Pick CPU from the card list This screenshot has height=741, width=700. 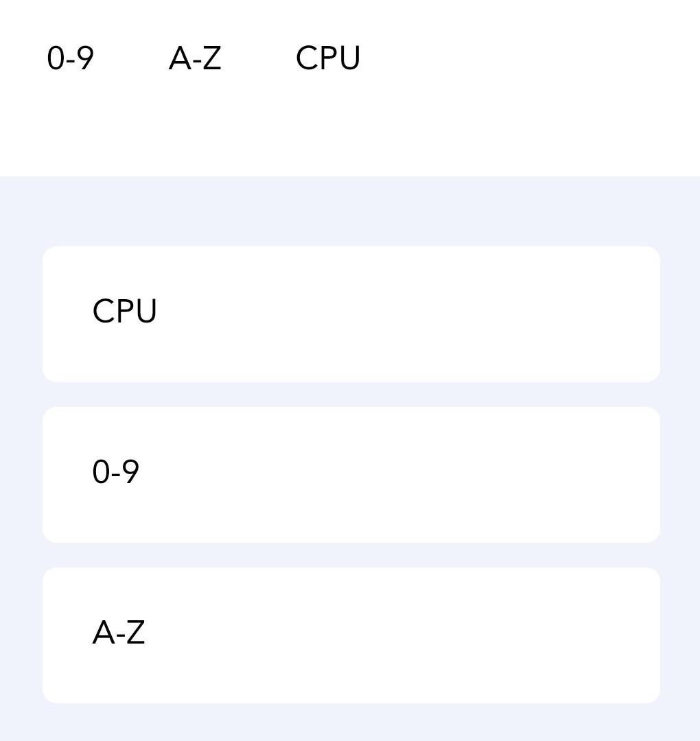coord(351,314)
